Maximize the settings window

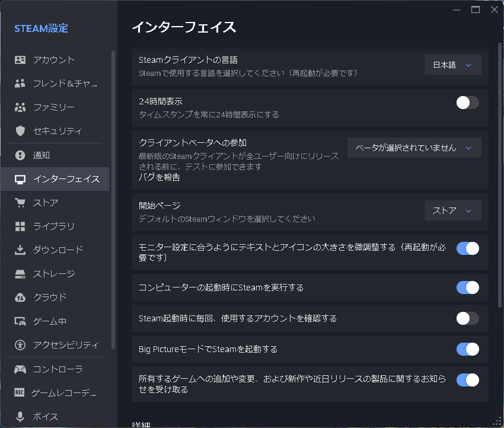click(x=476, y=9)
